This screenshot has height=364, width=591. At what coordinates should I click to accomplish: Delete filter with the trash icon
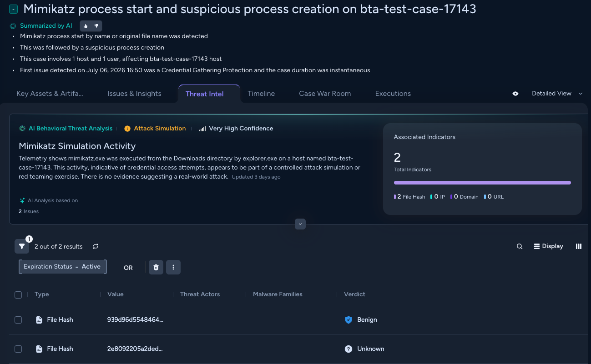point(156,267)
